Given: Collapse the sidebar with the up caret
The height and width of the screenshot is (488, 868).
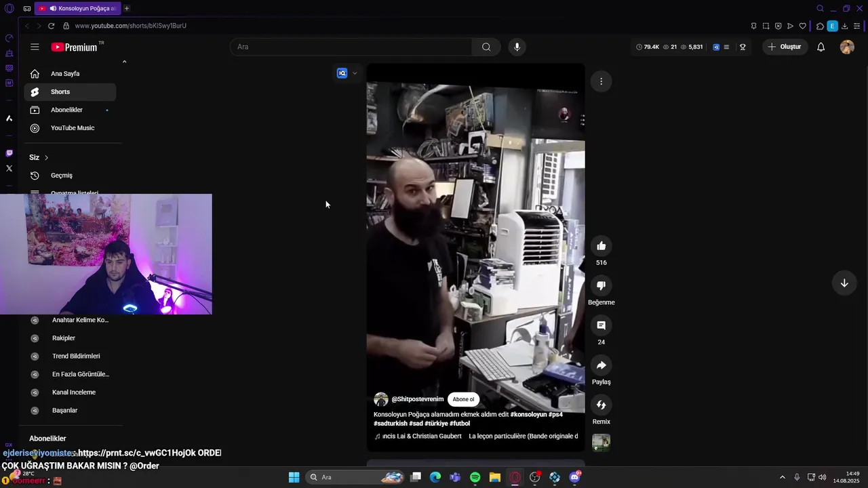Looking at the screenshot, I should click(x=124, y=62).
